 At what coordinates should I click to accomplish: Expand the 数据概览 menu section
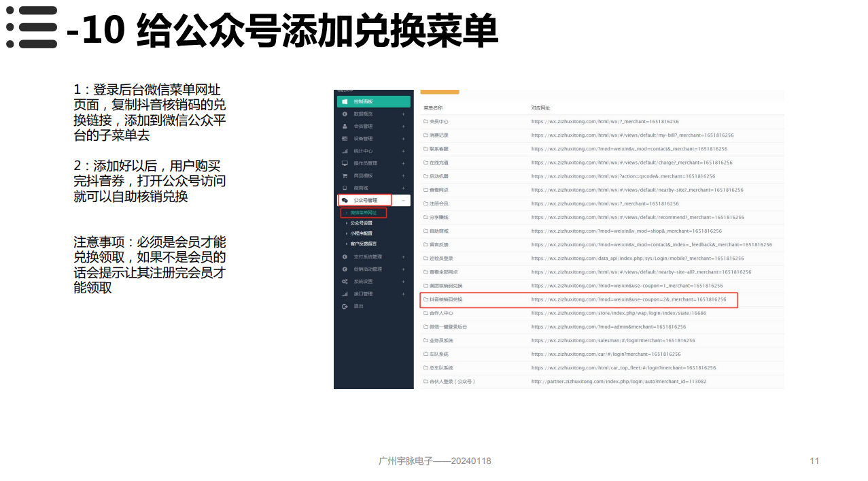[402, 116]
